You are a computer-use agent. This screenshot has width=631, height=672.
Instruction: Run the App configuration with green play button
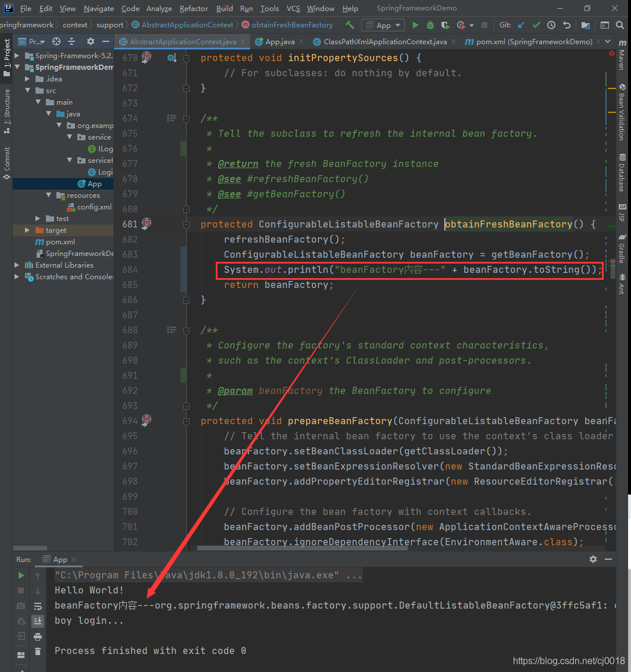415,25
